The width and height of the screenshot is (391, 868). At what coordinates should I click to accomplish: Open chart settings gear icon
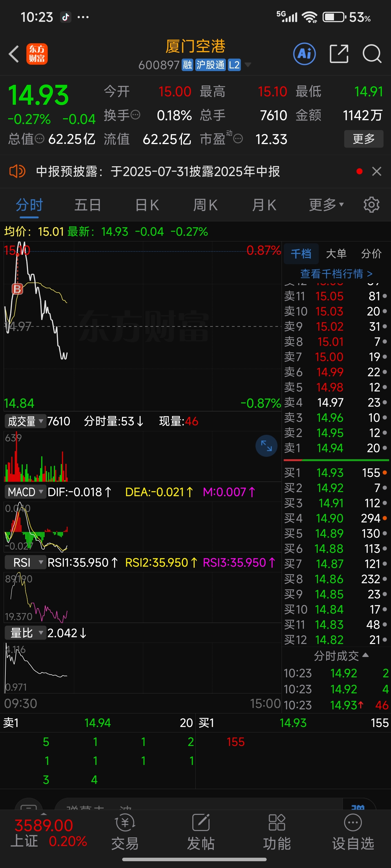[371, 205]
